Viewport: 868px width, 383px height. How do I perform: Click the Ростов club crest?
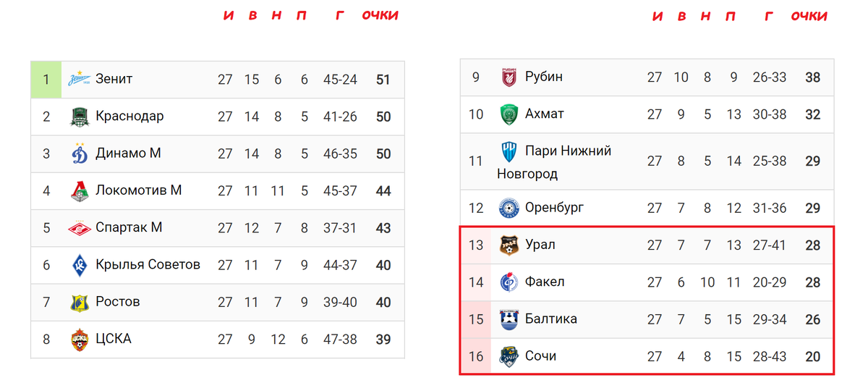click(79, 302)
